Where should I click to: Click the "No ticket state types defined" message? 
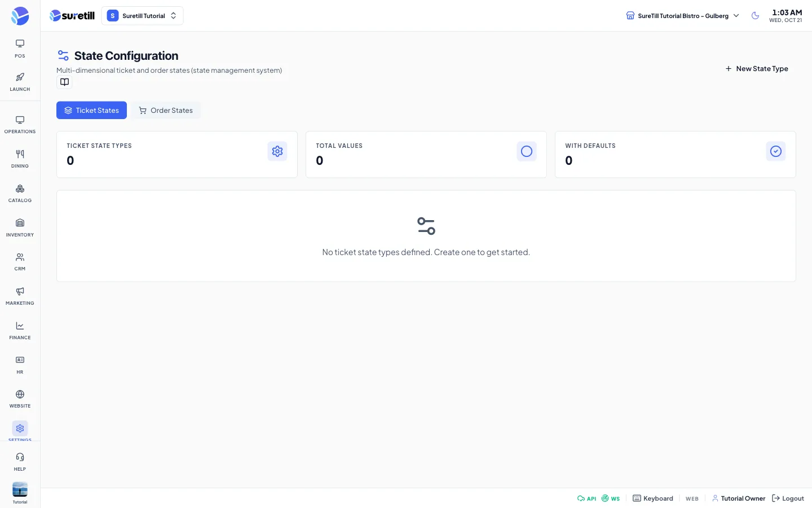426,252
